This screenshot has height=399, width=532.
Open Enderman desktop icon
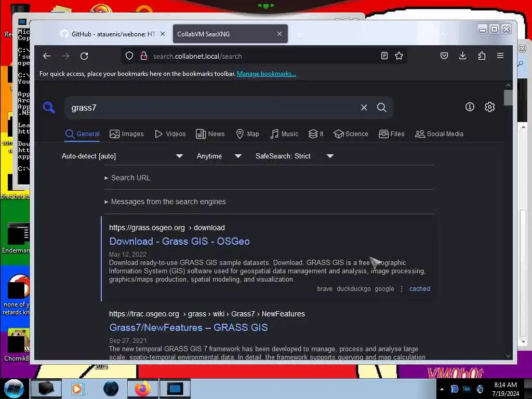coord(16,238)
